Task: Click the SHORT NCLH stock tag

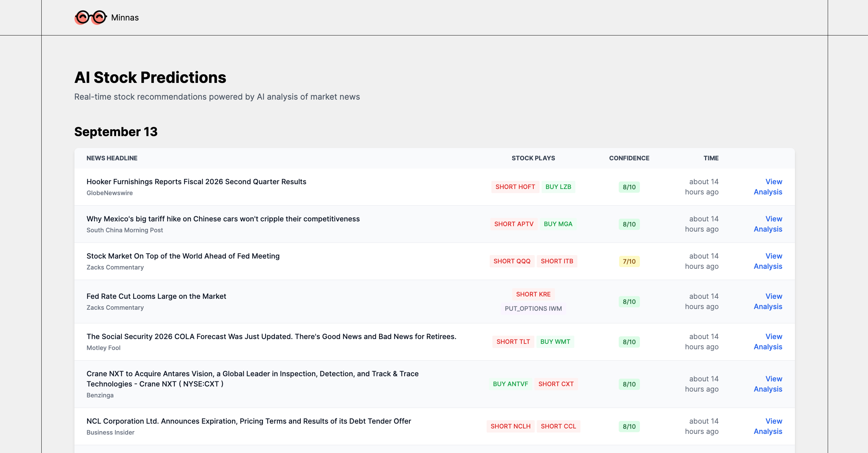Action: [x=510, y=426]
